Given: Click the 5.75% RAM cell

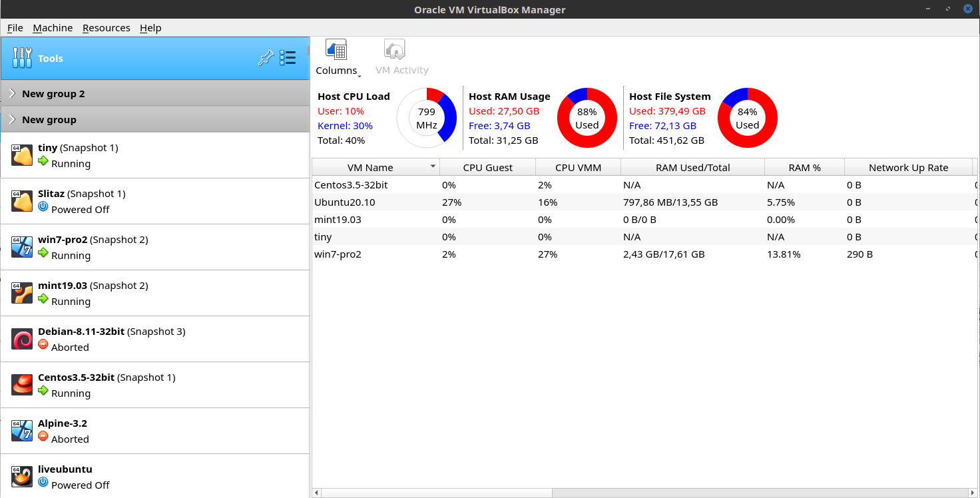Looking at the screenshot, I should (x=781, y=202).
